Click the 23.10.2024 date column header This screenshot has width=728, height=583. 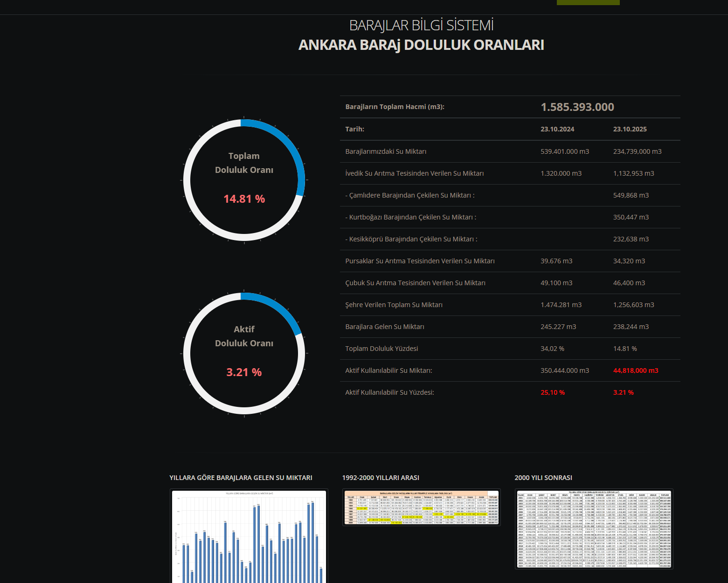[557, 129]
